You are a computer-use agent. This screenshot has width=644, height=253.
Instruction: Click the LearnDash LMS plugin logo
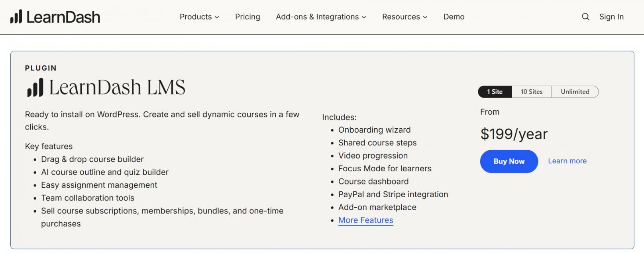[x=106, y=87]
